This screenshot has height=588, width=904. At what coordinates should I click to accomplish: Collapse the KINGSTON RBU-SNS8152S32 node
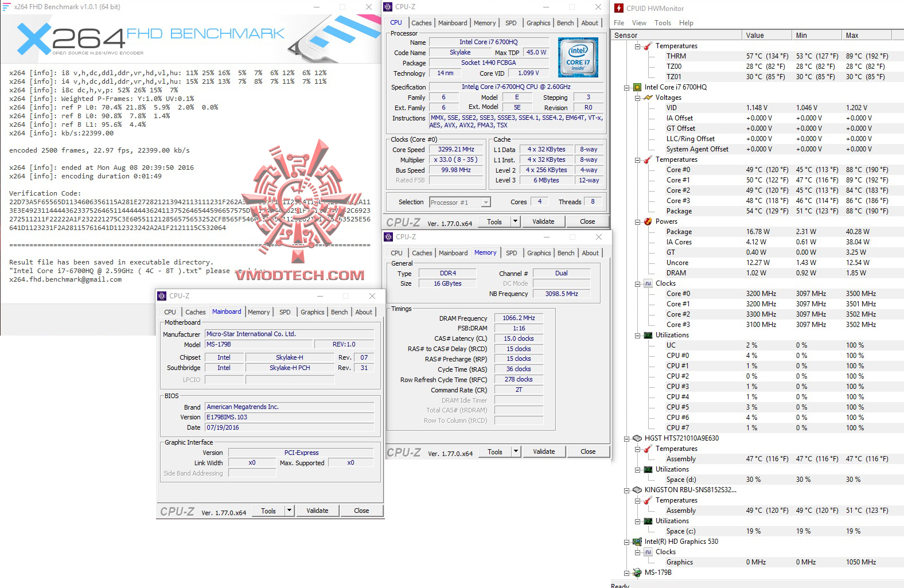627,490
